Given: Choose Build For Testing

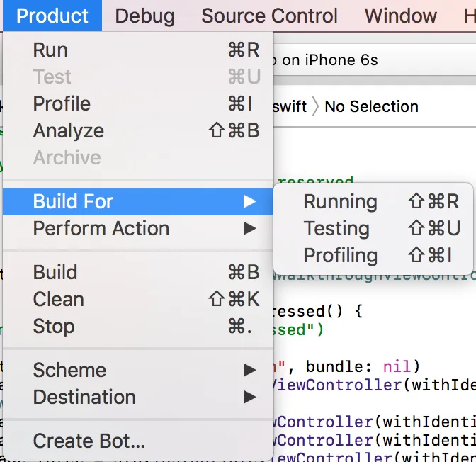Looking at the screenshot, I should click(x=336, y=229).
